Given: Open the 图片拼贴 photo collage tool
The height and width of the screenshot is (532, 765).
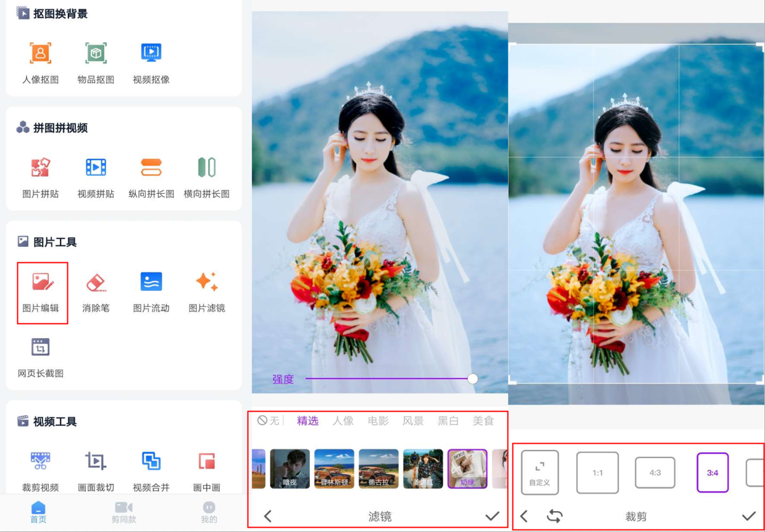Looking at the screenshot, I should point(40,176).
